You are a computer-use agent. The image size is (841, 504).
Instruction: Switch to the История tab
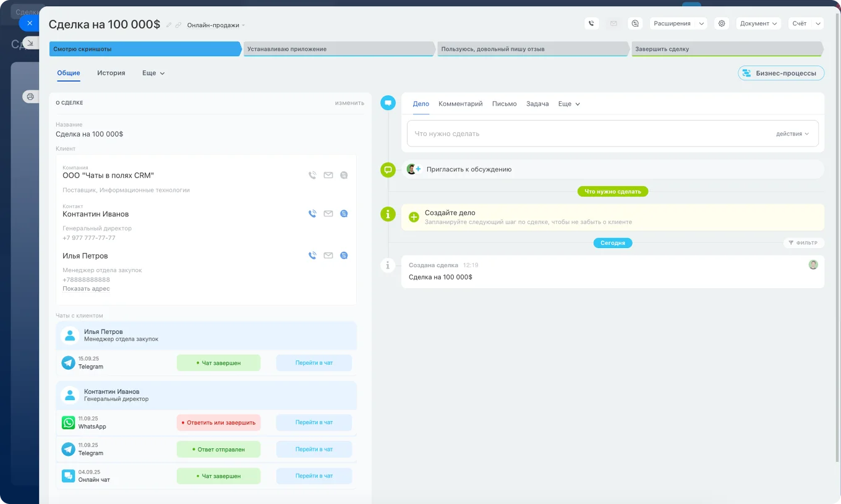pos(111,73)
